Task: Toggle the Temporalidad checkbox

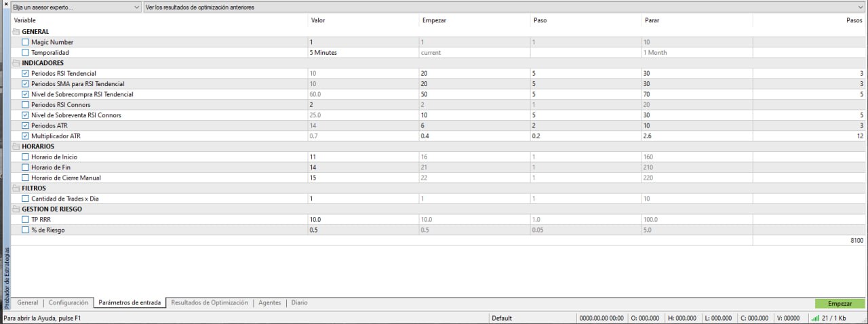Action: coord(25,52)
